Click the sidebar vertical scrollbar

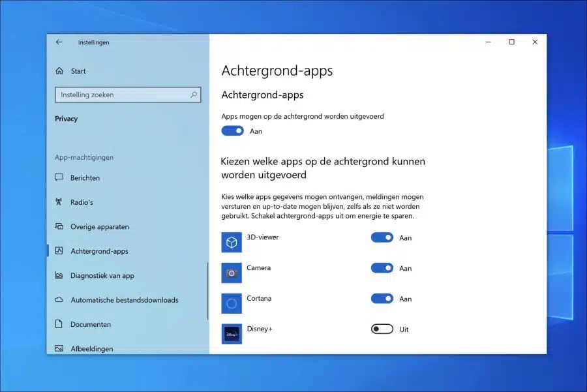[207, 291]
